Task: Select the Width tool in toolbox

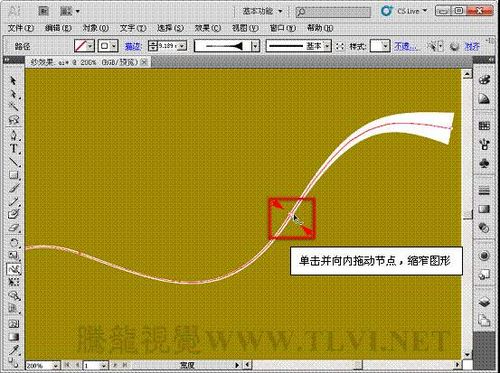Action: [x=14, y=269]
